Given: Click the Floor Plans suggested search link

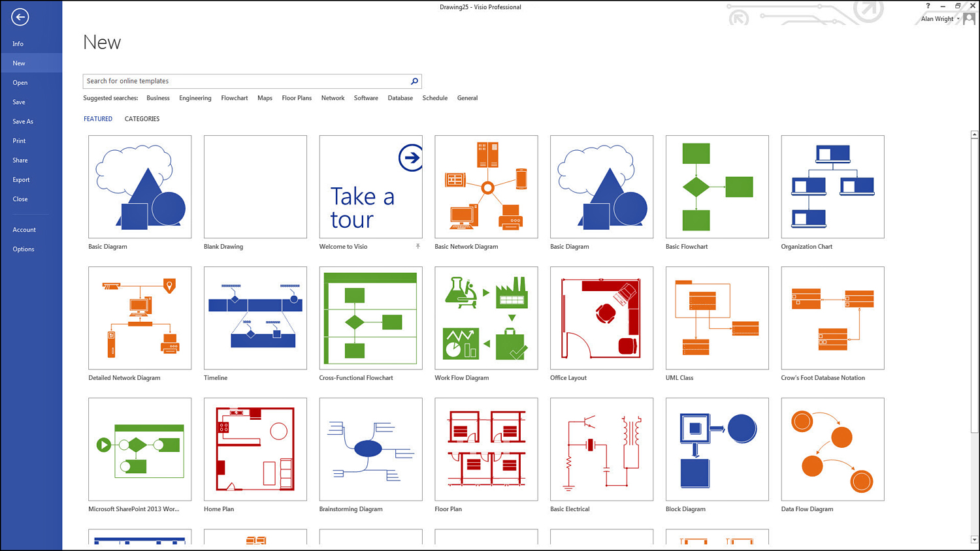Looking at the screenshot, I should point(297,98).
